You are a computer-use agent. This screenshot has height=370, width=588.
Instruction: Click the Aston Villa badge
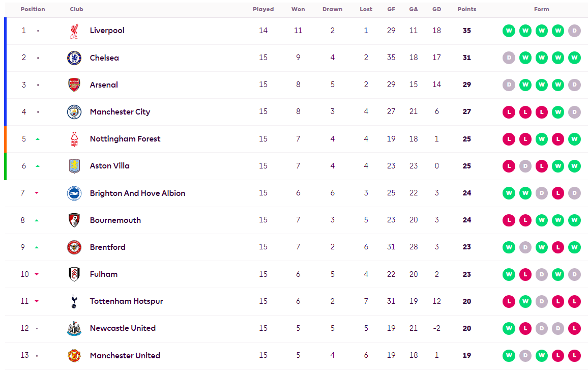pos(74,166)
